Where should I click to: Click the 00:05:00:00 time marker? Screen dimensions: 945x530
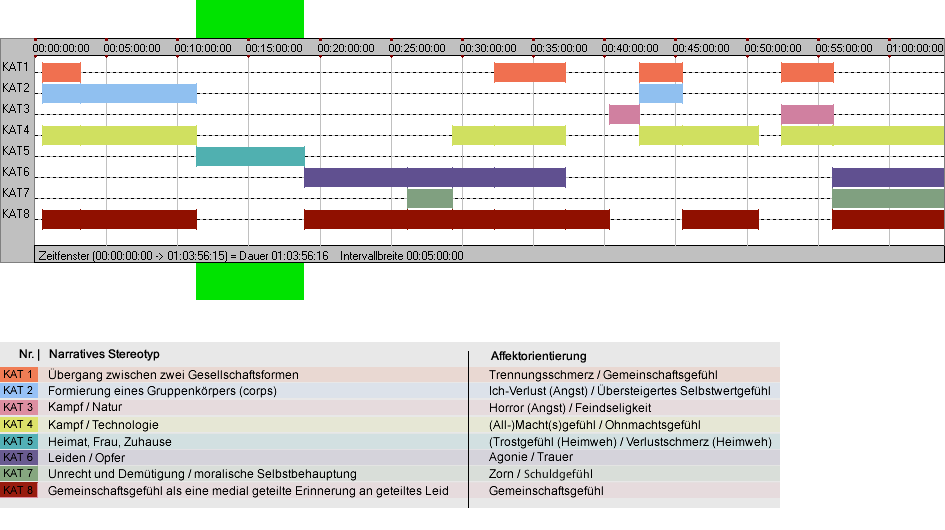coord(132,48)
